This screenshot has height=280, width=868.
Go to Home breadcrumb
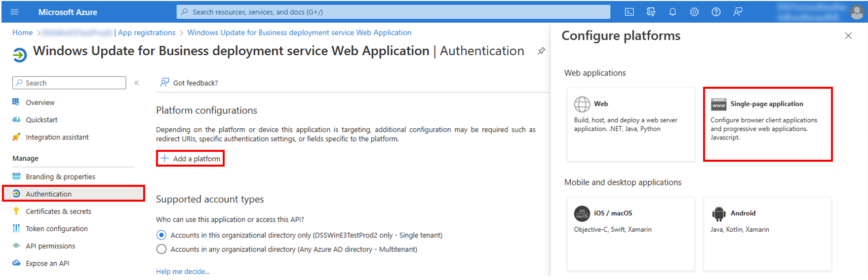coord(22,33)
